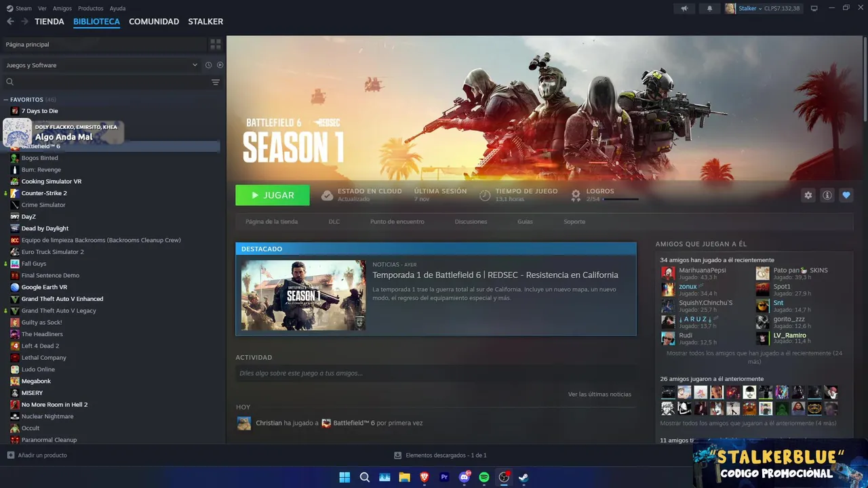Open Página de la tienda link
Image resolution: width=868 pixels, height=488 pixels.
tap(271, 222)
